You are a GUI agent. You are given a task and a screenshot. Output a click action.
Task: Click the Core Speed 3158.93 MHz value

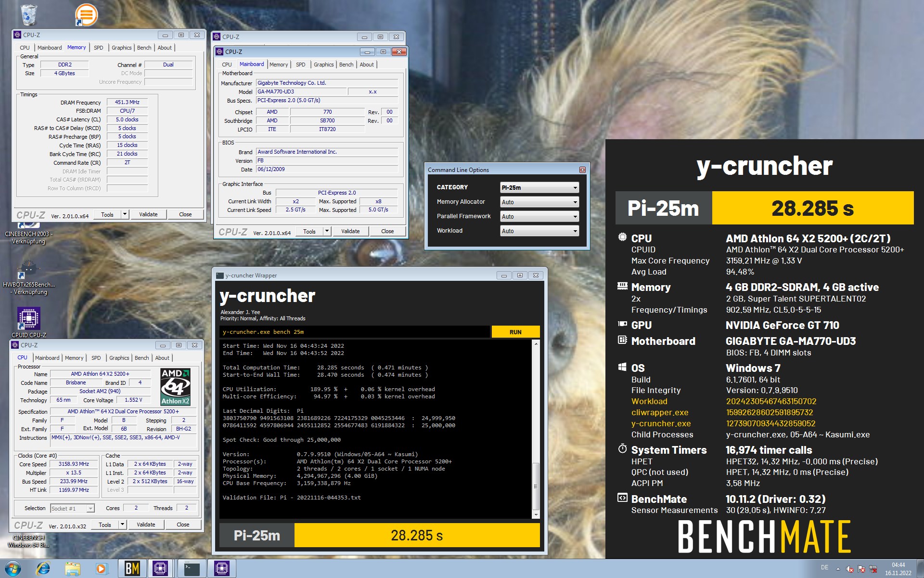coord(74,464)
